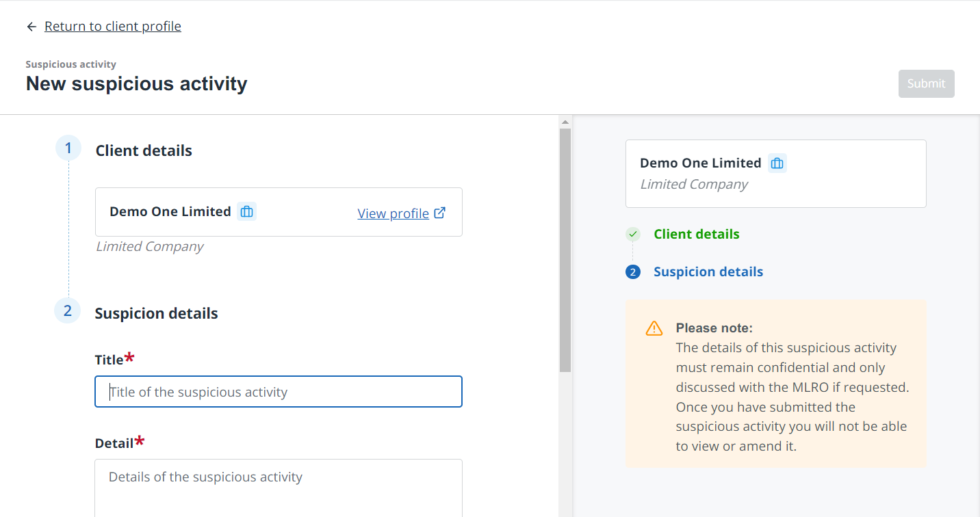The image size is (980, 517).
Task: Select Suspicion details step in sidebar
Action: click(x=708, y=272)
